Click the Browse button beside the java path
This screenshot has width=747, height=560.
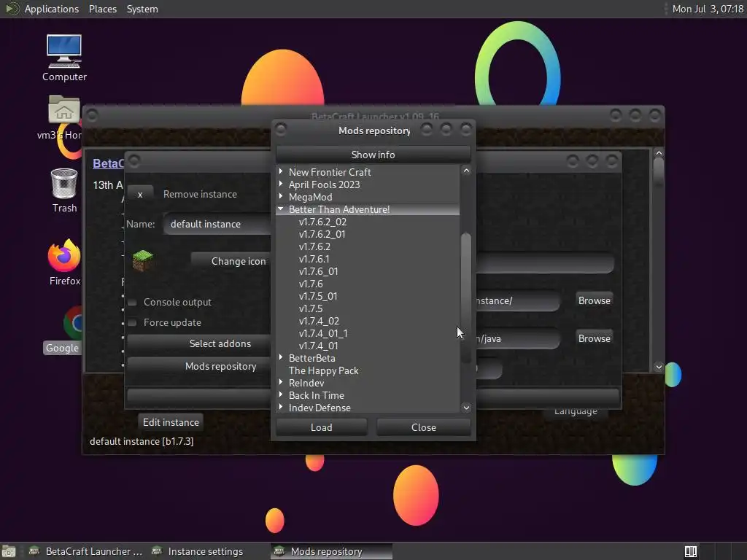(594, 338)
